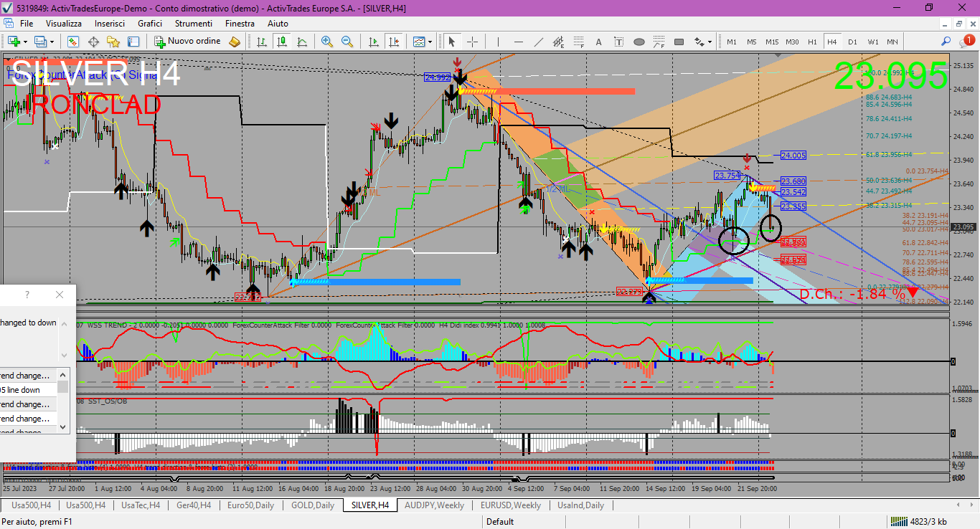Switch to the UsaTec,H4 chart tab
Viewport: 980px width, 529px height.
point(141,505)
